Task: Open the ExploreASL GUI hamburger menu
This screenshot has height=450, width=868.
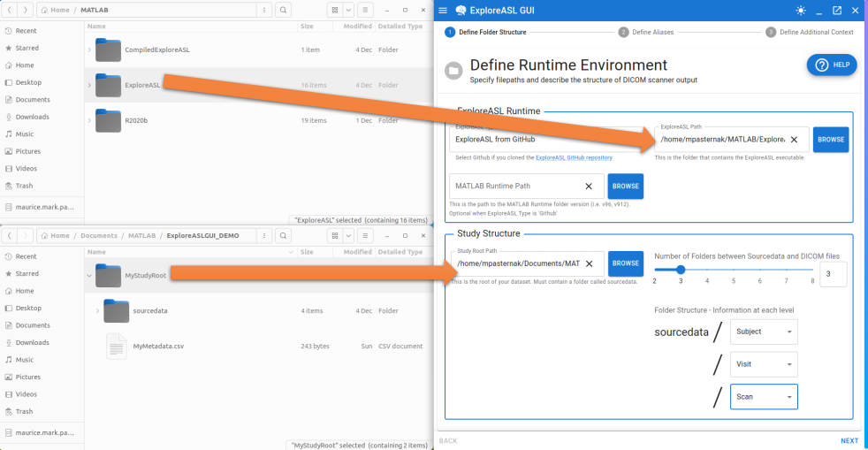Action: point(443,11)
